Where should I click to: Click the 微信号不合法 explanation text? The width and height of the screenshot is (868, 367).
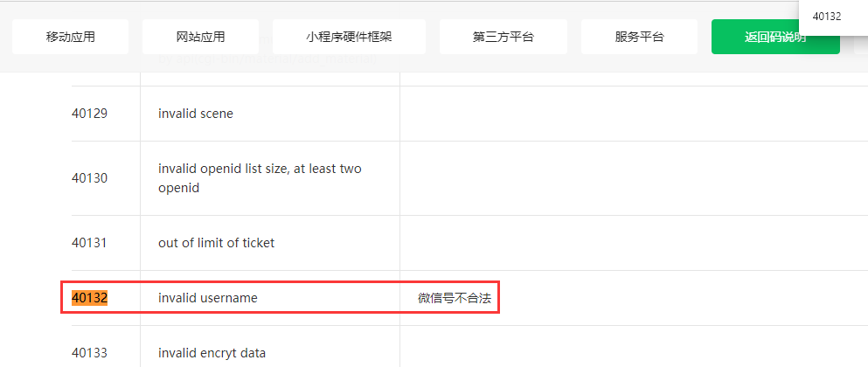tap(455, 298)
